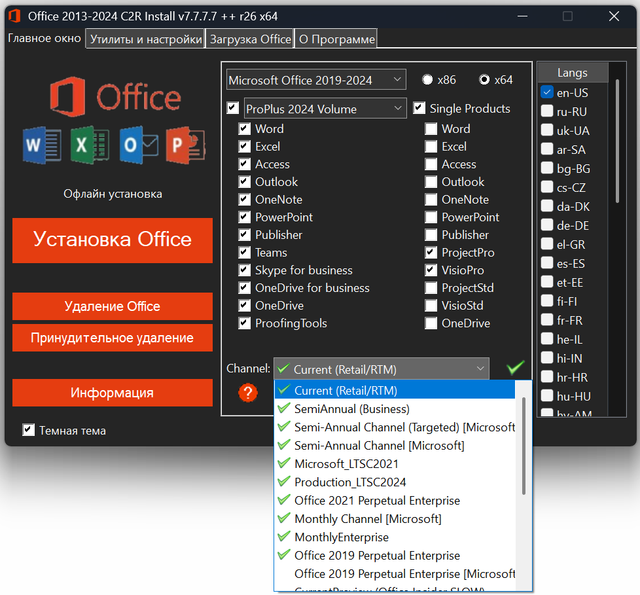Image resolution: width=640 pixels, height=595 pixels.
Task: Choose Semi-Annual Channel [Microsoft] option
Action: pos(395,445)
